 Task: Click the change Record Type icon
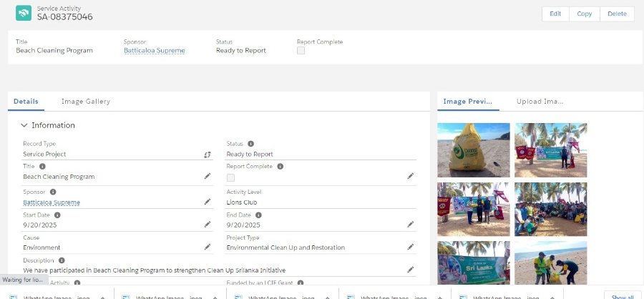tap(208, 154)
